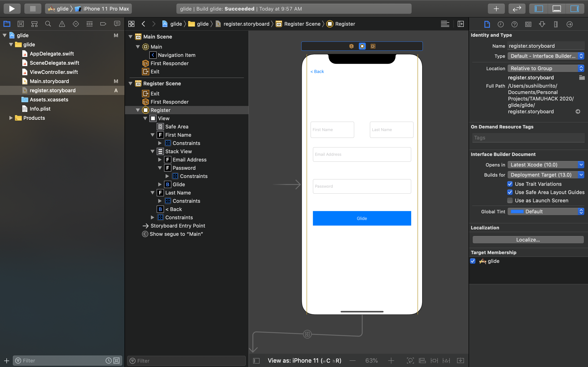Enable Use as Launch Screen checkbox
588x367 pixels.
coord(510,200)
